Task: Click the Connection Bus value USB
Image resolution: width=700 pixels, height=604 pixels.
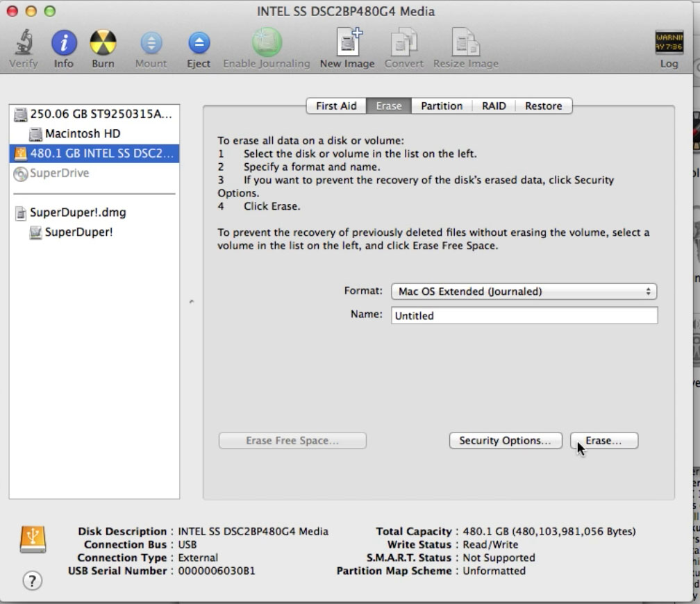Action: point(187,544)
